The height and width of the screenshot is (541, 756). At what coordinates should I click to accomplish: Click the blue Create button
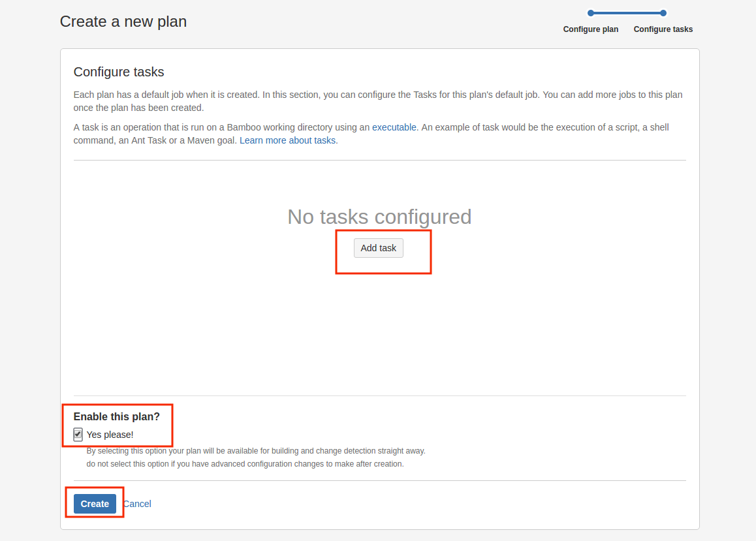pos(95,503)
